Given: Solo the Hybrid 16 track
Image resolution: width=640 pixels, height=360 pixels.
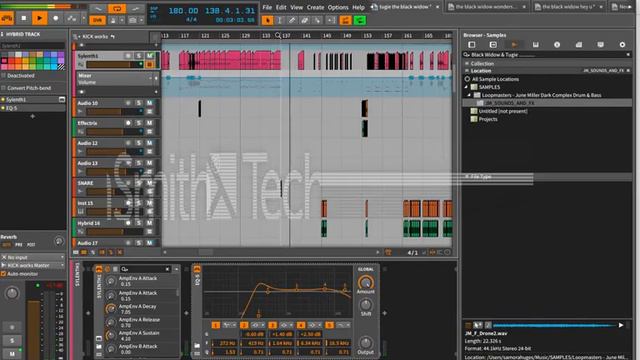Looking at the screenshot, I should [x=139, y=223].
